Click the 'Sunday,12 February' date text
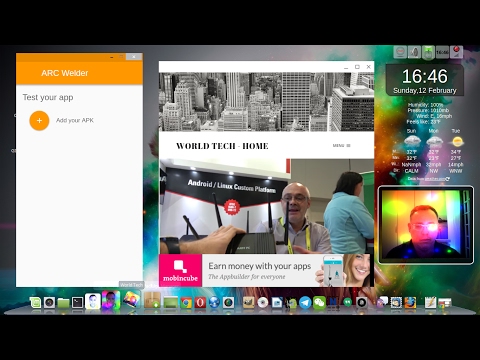The image size is (480, 360). [425, 91]
